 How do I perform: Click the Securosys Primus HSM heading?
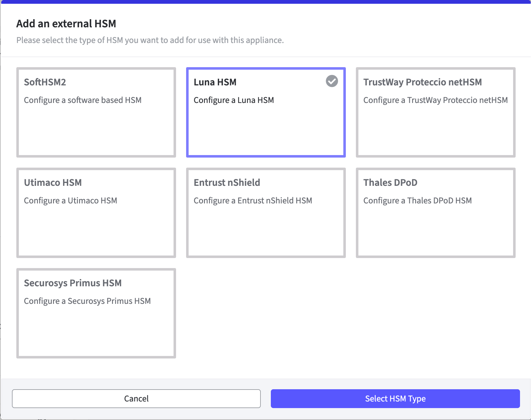pyautogui.click(x=73, y=283)
